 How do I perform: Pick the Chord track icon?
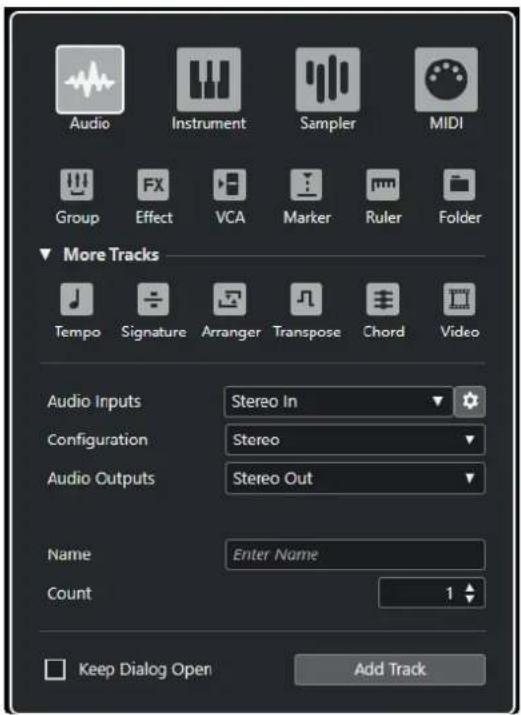coord(383,299)
